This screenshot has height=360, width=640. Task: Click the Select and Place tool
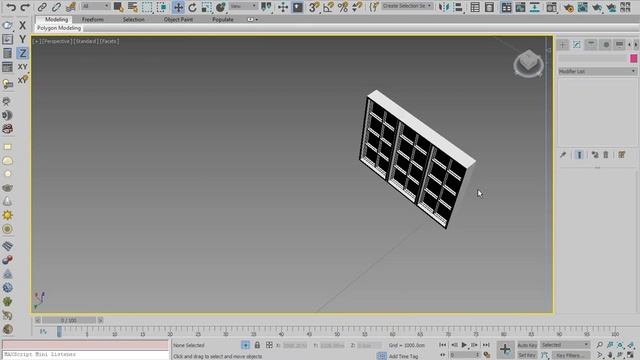(x=221, y=7)
